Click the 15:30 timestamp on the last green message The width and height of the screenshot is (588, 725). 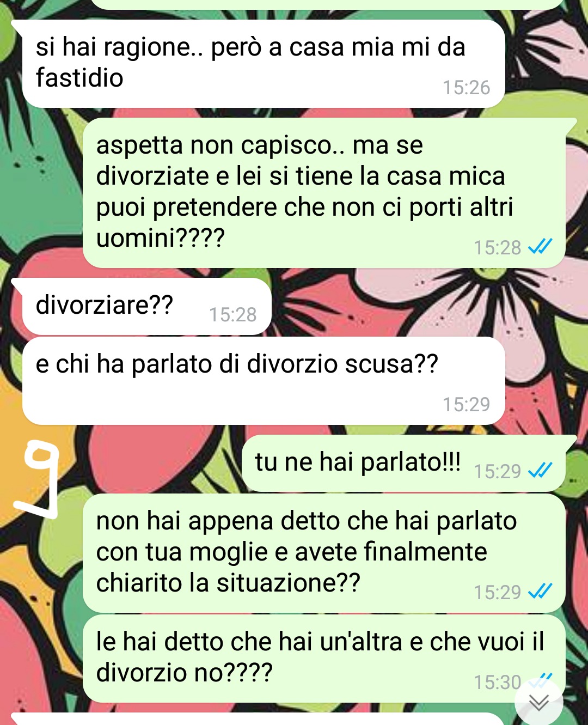(x=497, y=682)
